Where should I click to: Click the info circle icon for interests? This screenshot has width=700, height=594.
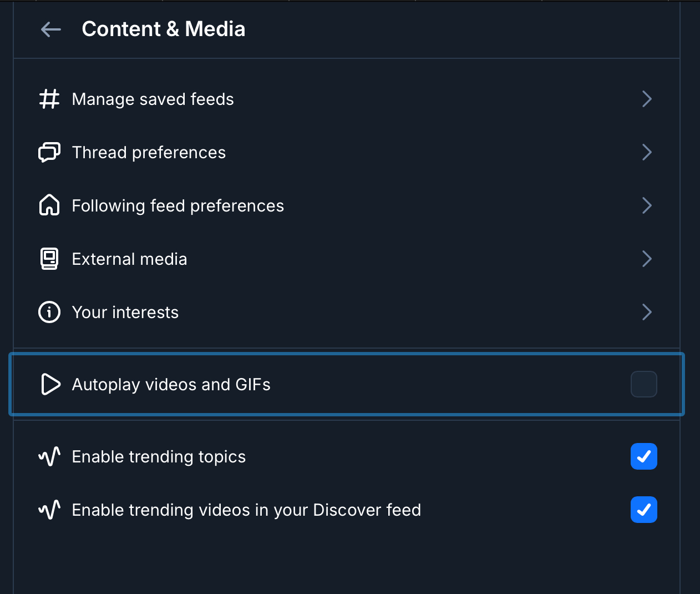(49, 312)
